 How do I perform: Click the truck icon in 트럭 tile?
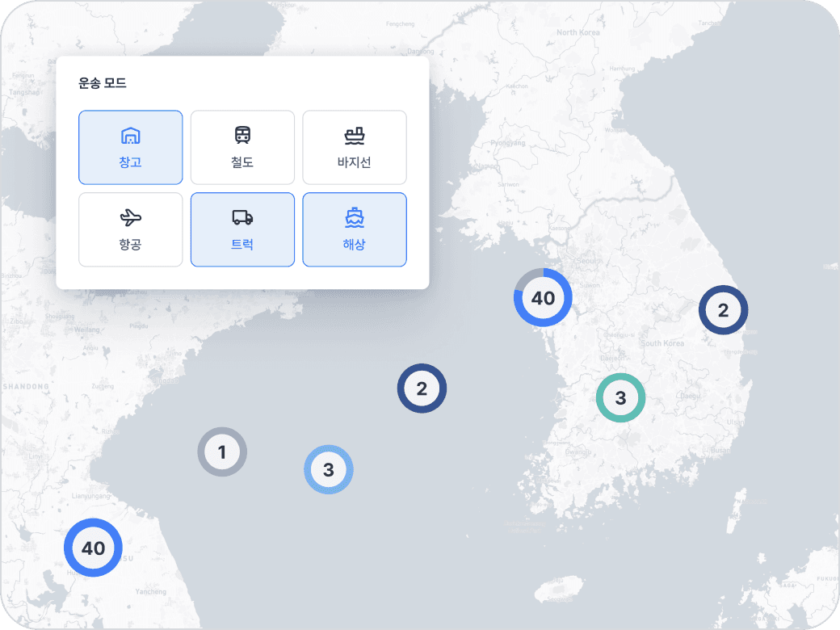tap(242, 217)
